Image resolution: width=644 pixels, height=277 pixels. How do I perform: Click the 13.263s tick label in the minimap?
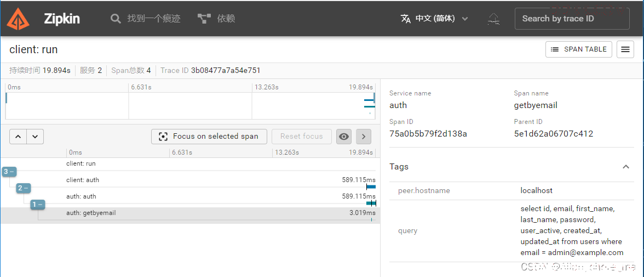[267, 87]
